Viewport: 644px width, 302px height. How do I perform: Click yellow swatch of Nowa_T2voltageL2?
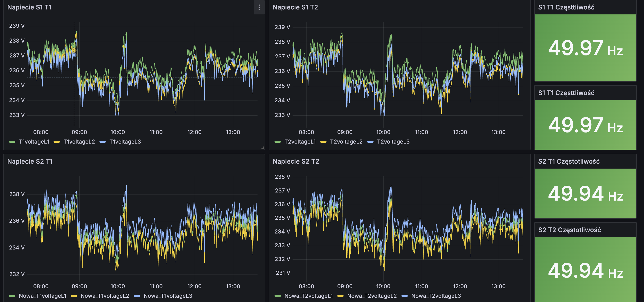tap(340, 296)
